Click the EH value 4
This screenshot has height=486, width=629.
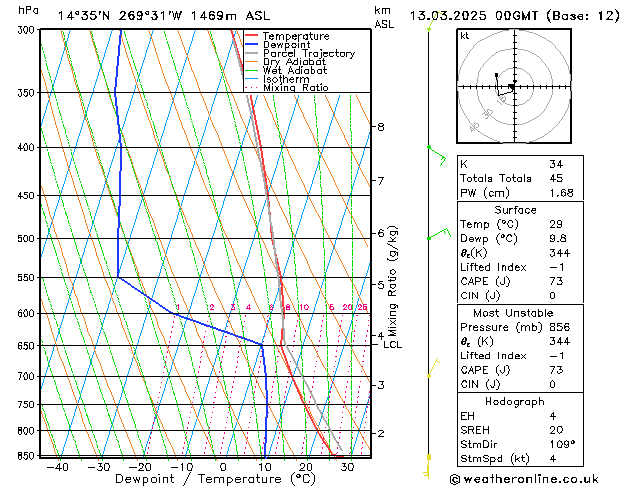(x=553, y=416)
